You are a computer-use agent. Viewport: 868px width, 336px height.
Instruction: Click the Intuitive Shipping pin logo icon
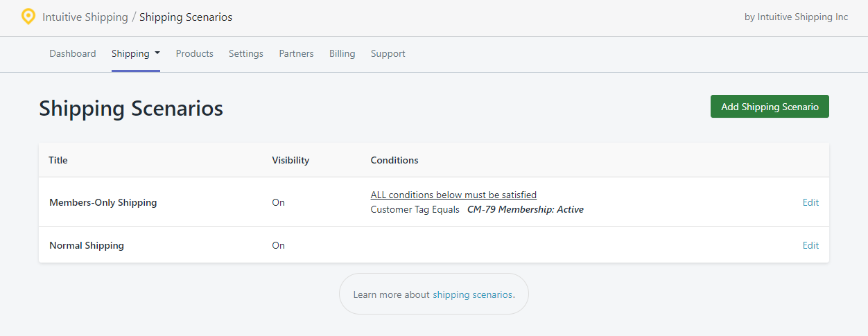(28, 17)
